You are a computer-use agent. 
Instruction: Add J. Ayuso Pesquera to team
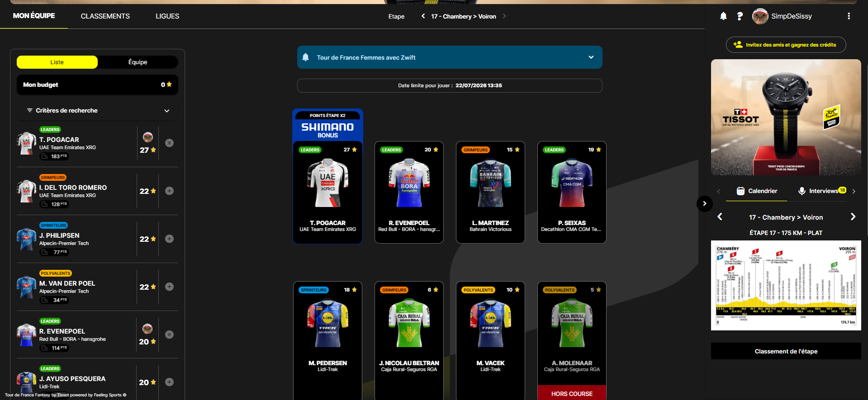[169, 382]
